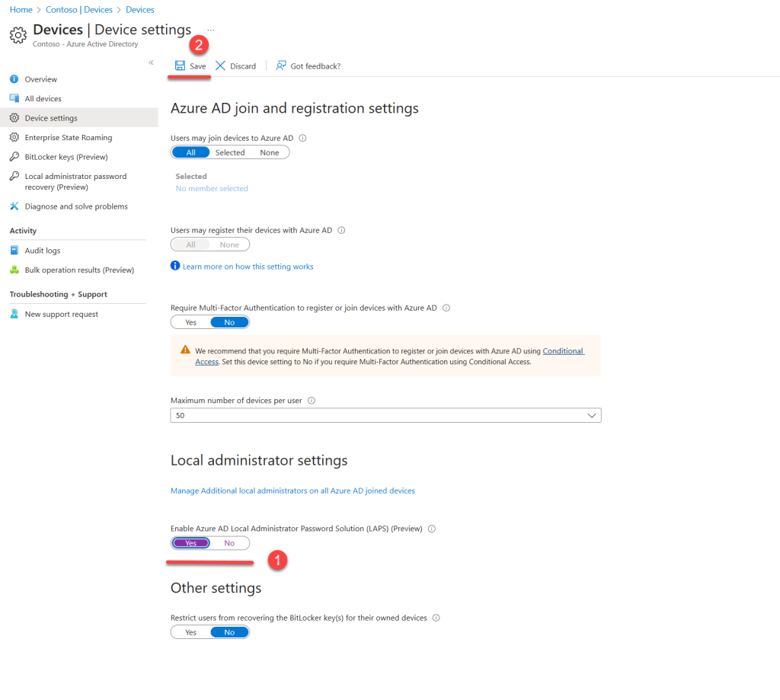Create a New support request
Image resolution: width=780 pixels, height=700 pixels.
(59, 314)
